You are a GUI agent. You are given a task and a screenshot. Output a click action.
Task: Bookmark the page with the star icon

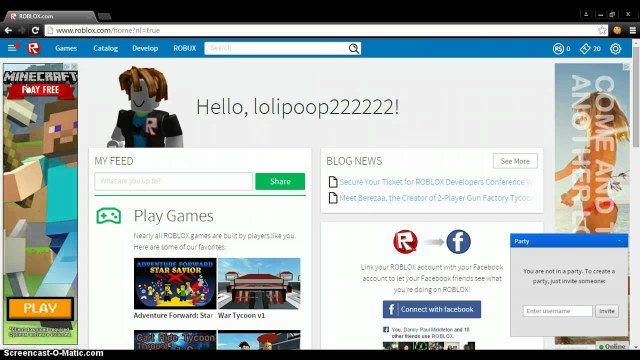tap(602, 30)
